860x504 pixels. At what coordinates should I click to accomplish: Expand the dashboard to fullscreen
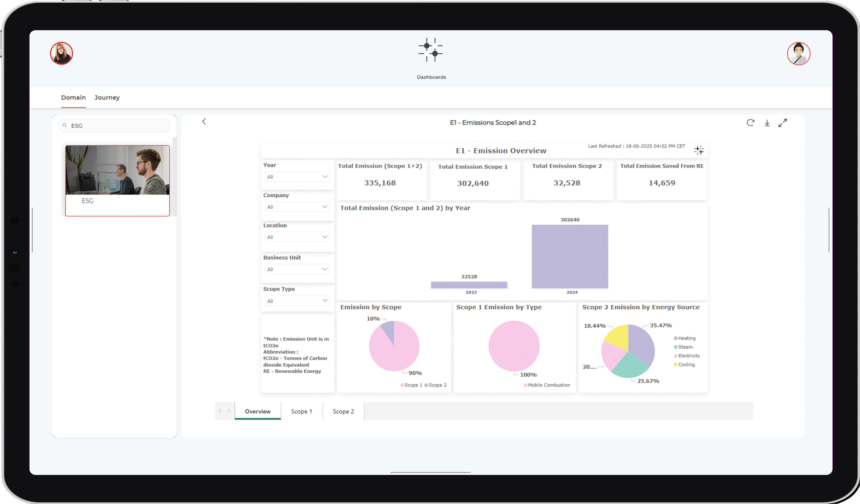point(783,123)
